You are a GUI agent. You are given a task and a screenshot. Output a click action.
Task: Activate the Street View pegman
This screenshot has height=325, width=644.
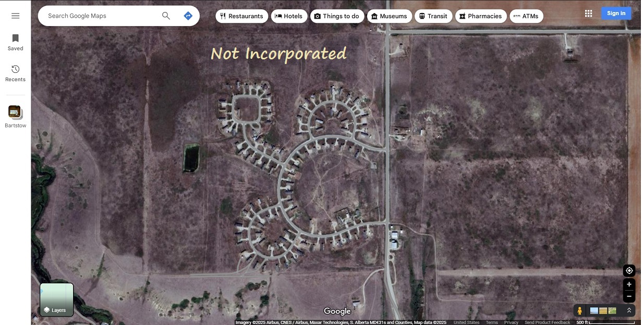coord(579,311)
